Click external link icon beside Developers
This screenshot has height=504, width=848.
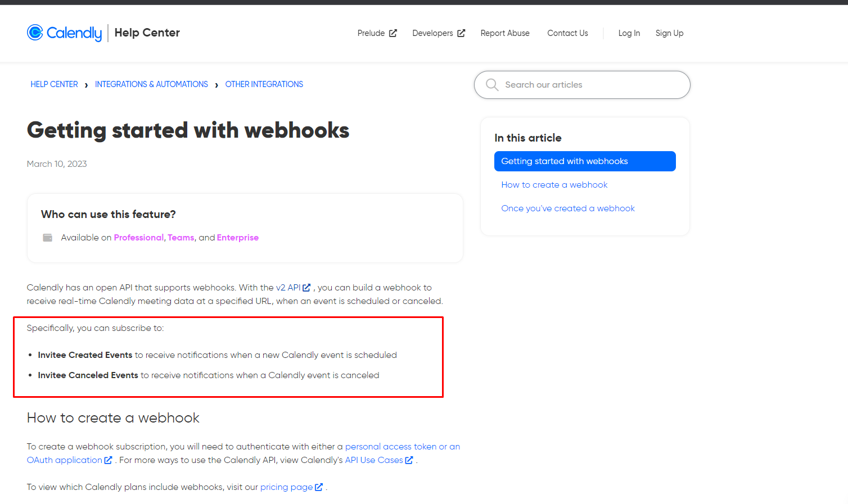[461, 33]
